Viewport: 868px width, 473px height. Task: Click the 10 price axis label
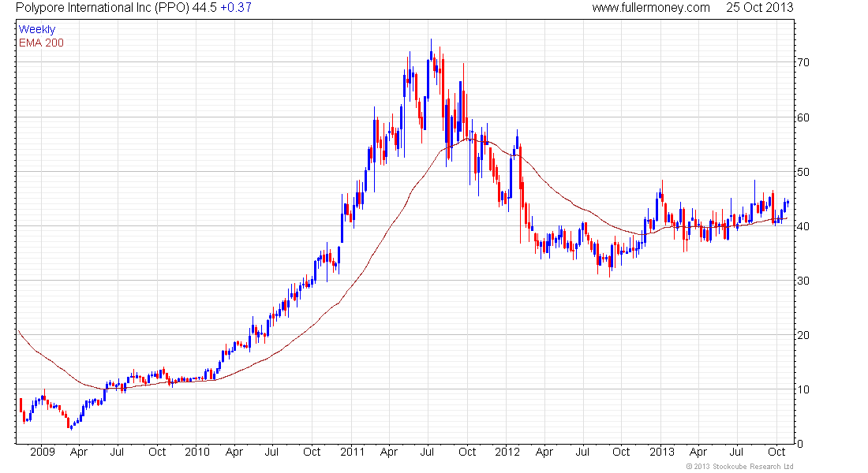click(803, 389)
